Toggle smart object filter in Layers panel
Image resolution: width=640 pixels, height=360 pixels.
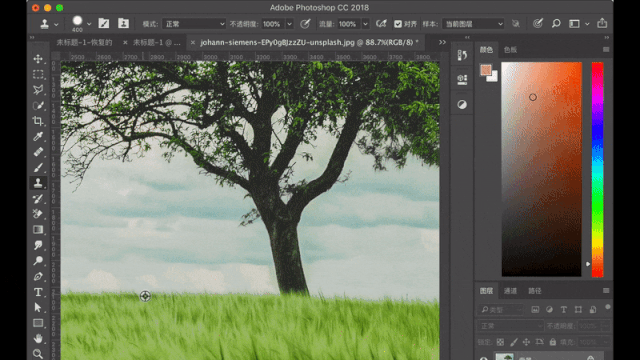(x=593, y=310)
